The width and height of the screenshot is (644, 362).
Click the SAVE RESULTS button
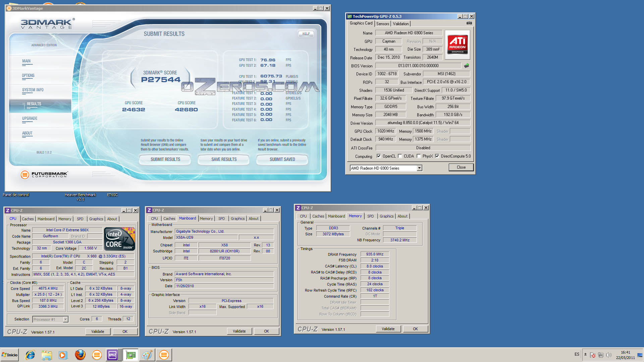tap(224, 160)
